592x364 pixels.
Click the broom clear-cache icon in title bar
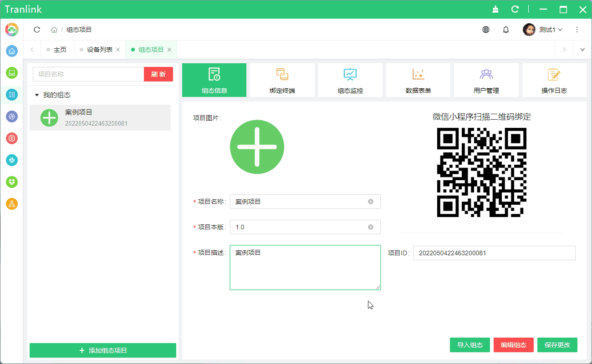(495, 9)
